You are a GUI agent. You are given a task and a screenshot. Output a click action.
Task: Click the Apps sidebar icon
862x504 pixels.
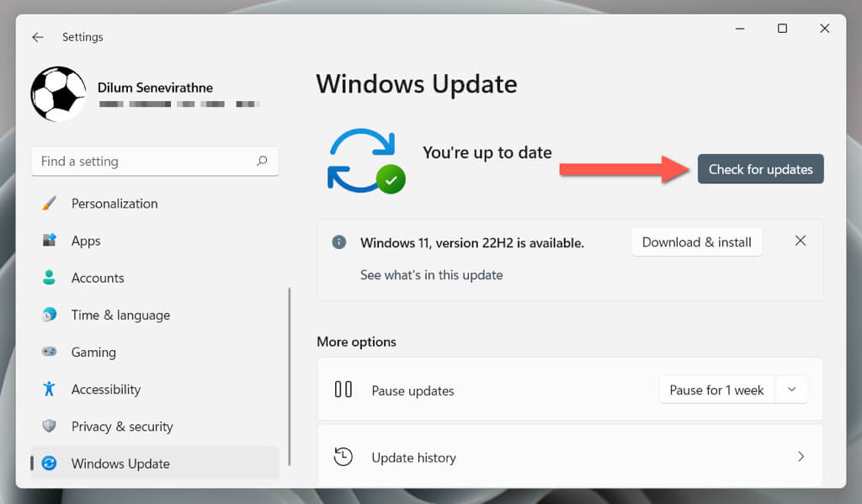coord(49,240)
